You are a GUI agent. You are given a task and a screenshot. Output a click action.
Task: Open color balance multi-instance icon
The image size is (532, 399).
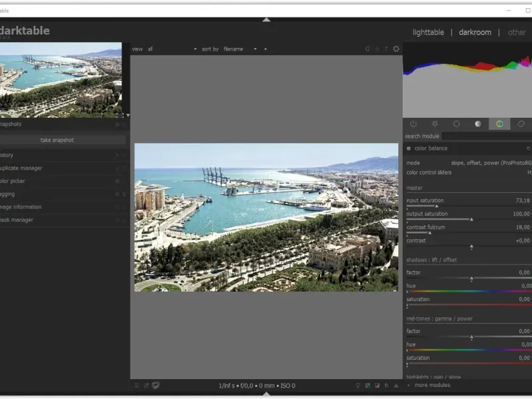pos(528,148)
